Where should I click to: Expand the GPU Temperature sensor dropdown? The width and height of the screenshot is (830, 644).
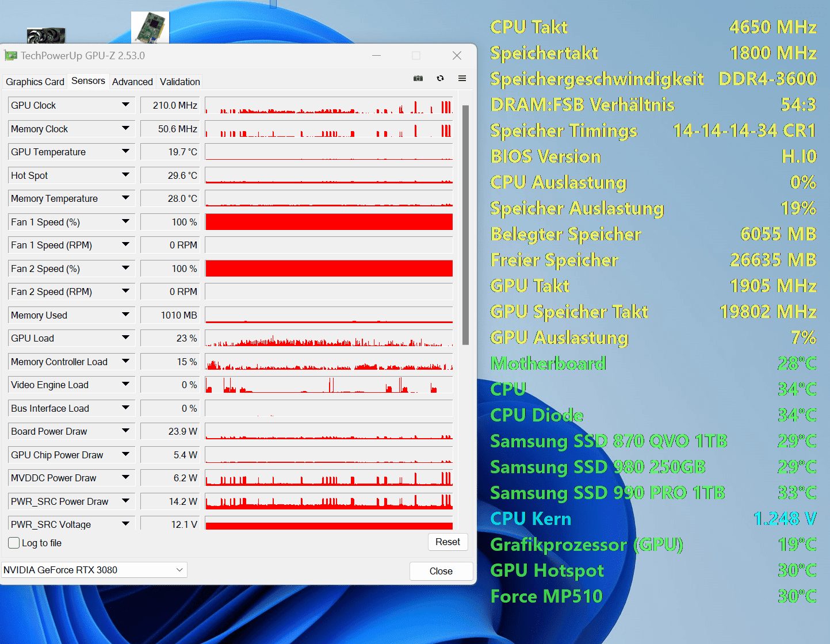tap(125, 151)
